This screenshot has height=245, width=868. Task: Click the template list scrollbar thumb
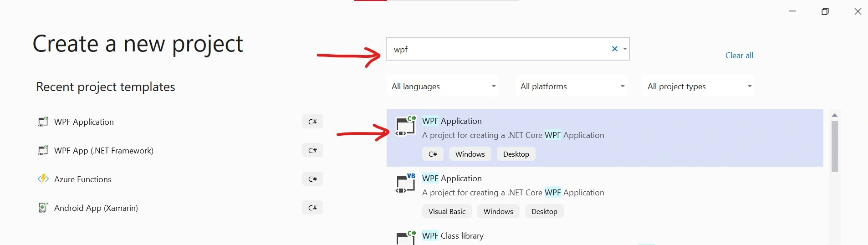(x=835, y=147)
